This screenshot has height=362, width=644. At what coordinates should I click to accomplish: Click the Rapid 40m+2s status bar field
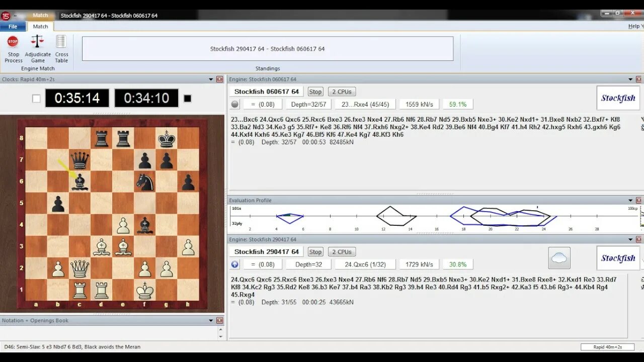pyautogui.click(x=608, y=347)
